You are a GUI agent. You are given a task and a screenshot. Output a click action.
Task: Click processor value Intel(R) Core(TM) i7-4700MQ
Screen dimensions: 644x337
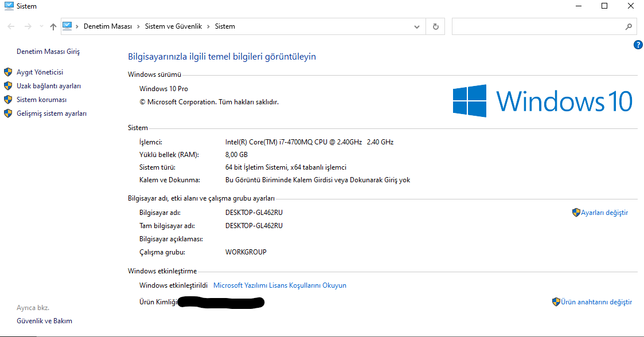(x=309, y=142)
